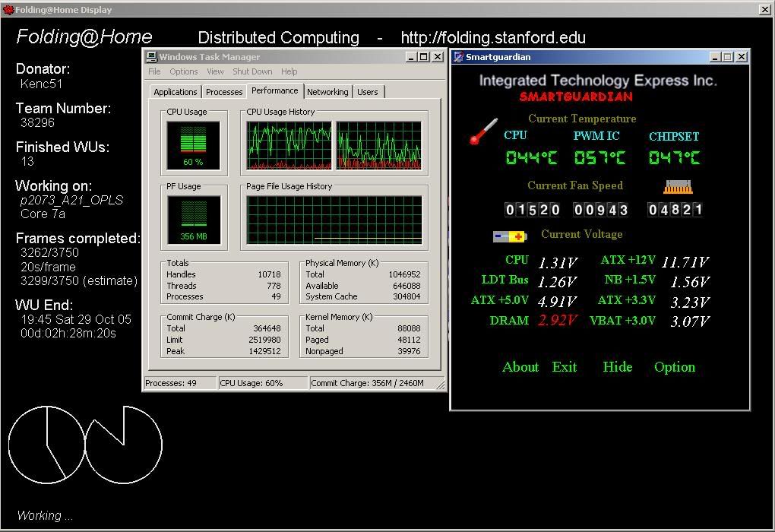Click the red thermometer icon in Smartguardian
Image resolution: width=775 pixels, height=532 pixels.
pyautogui.click(x=483, y=131)
